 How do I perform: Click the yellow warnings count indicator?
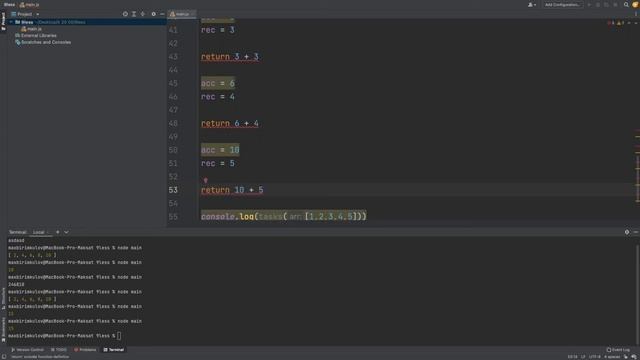point(620,23)
